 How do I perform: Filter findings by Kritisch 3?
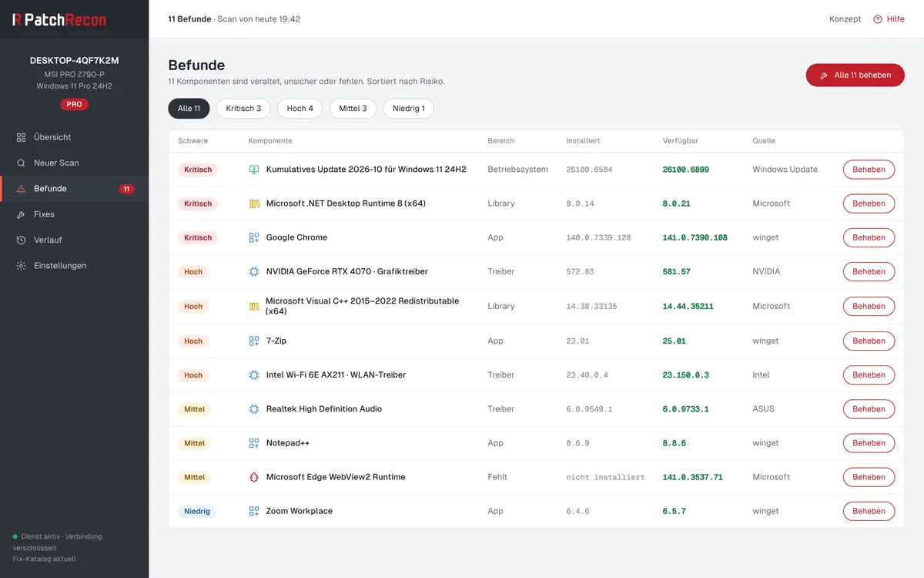tap(243, 109)
